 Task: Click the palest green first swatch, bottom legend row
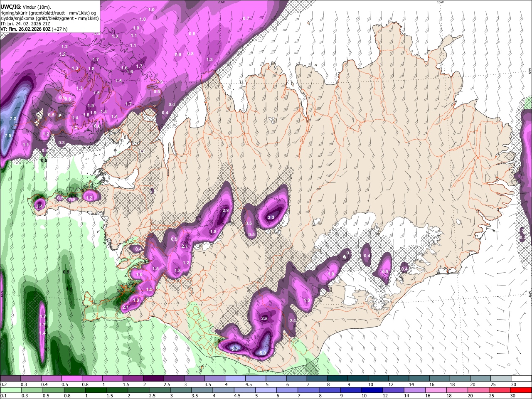(x=11, y=390)
